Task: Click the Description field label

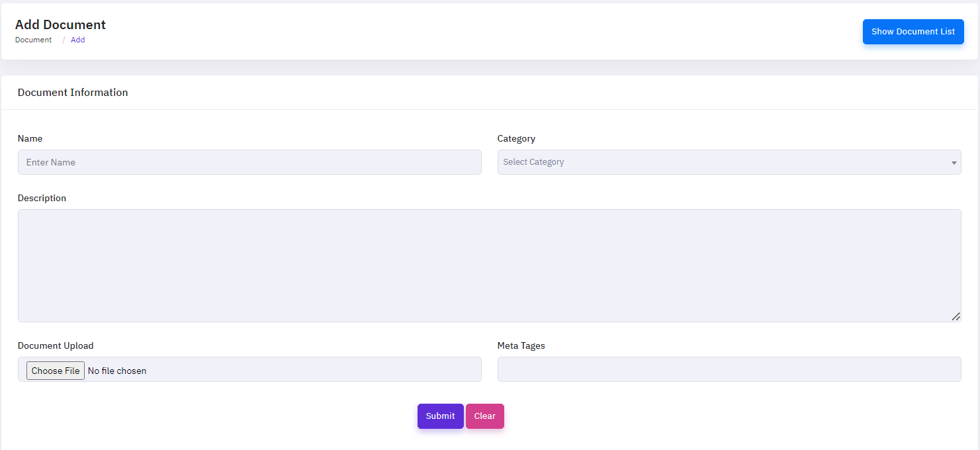Action: (x=42, y=198)
